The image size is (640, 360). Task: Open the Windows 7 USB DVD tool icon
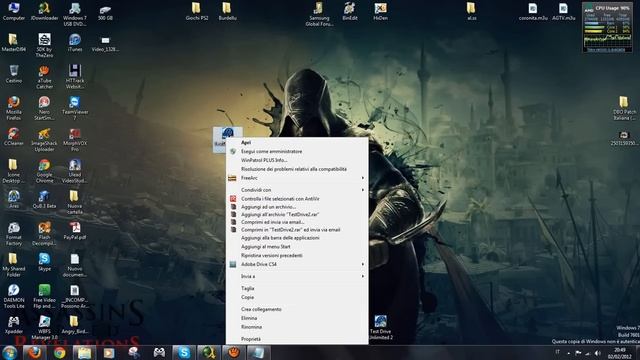click(x=75, y=14)
